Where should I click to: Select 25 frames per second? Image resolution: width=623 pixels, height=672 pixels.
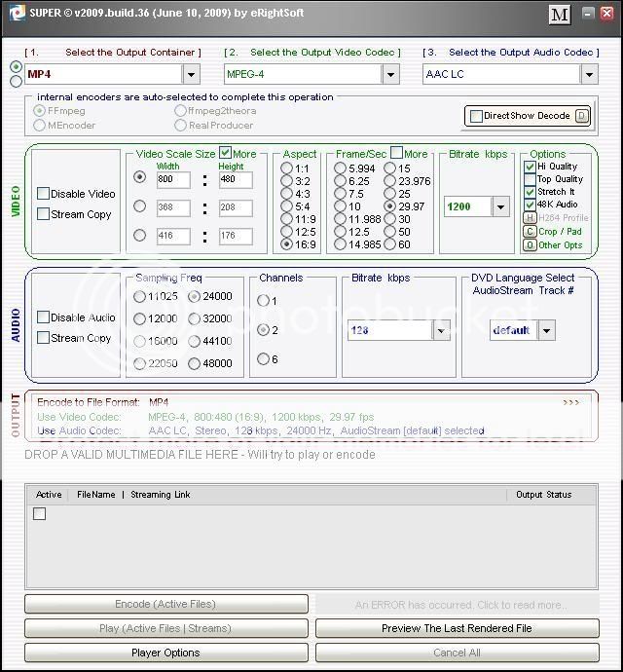390,194
